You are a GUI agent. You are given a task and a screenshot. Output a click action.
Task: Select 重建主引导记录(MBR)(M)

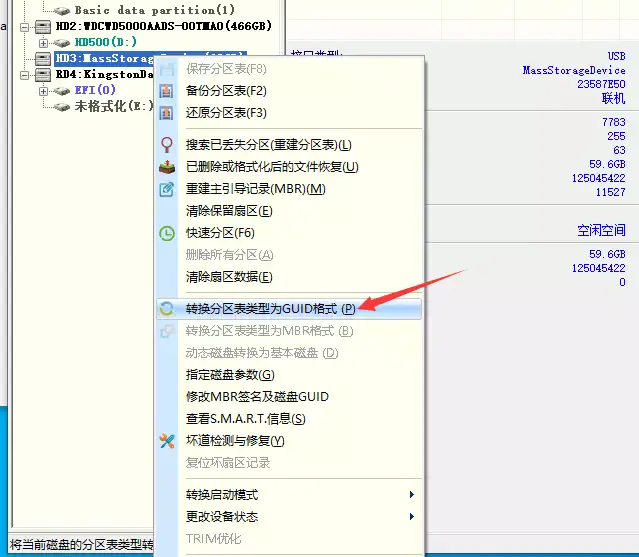[289, 189]
